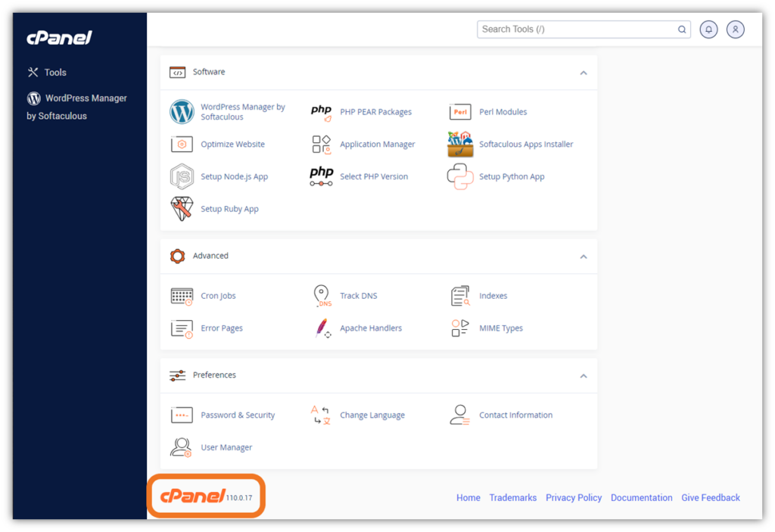Open the Application Manager text link

[377, 145]
